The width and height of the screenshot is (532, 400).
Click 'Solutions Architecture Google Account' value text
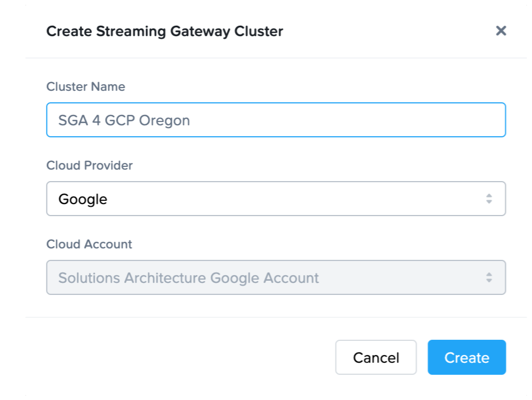coord(188,278)
